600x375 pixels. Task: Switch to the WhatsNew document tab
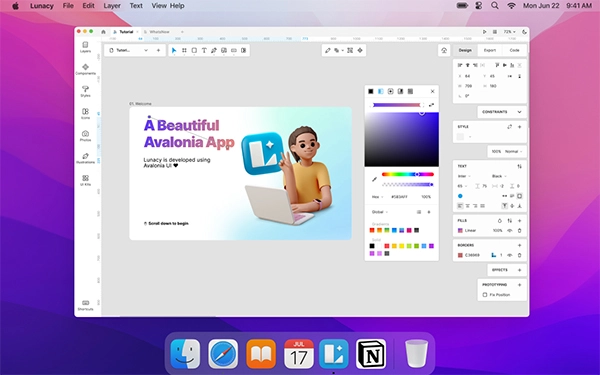[159, 32]
